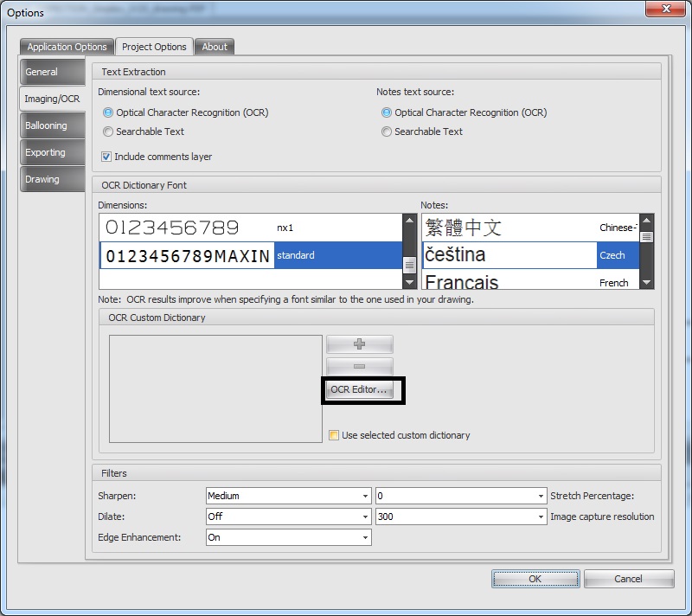The width and height of the screenshot is (692, 616).
Task: Click the plus icon to add custom dictionary
Action: tap(359, 344)
